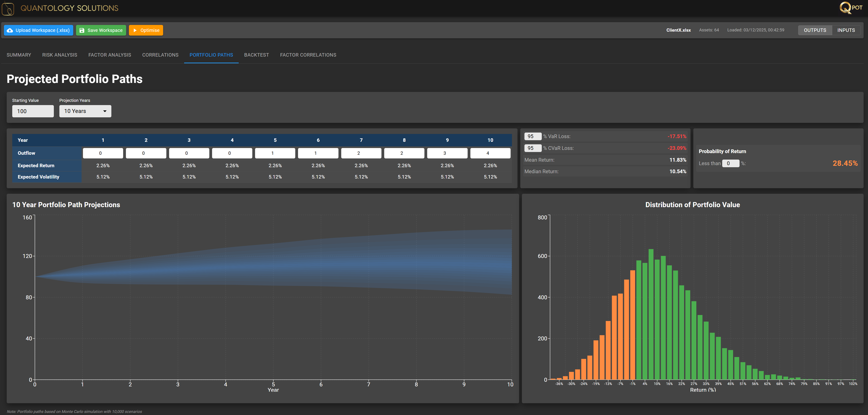Switch to the OUTPUTS view toggle

pos(815,30)
